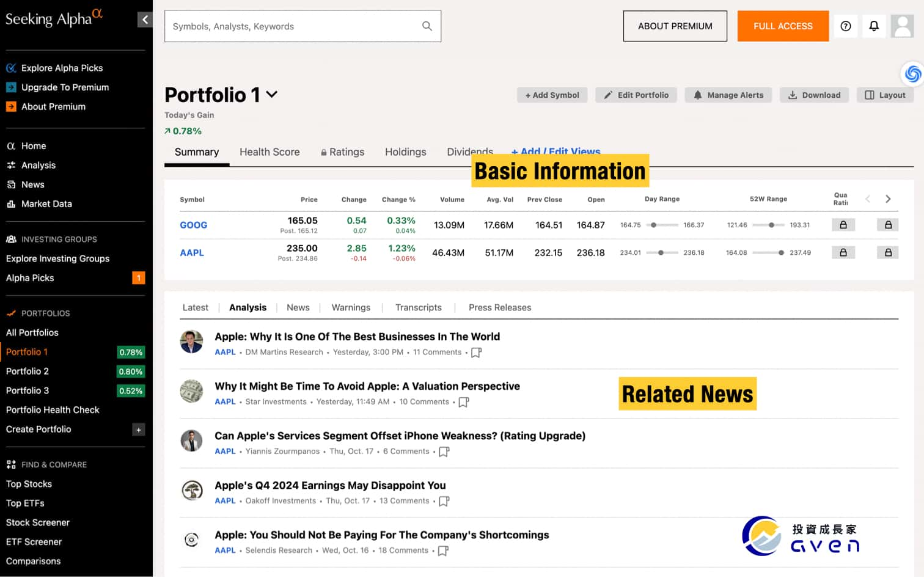
Task: Select the Warnings feed tab
Action: click(351, 307)
